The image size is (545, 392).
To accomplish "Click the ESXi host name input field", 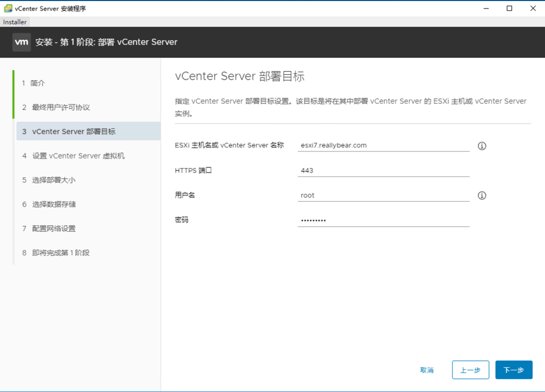I will (384, 145).
